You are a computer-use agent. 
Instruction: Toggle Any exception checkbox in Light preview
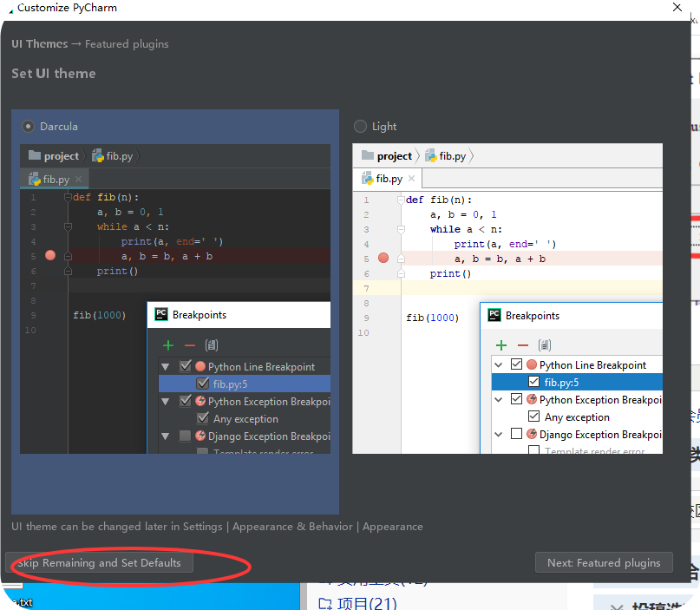point(534,417)
